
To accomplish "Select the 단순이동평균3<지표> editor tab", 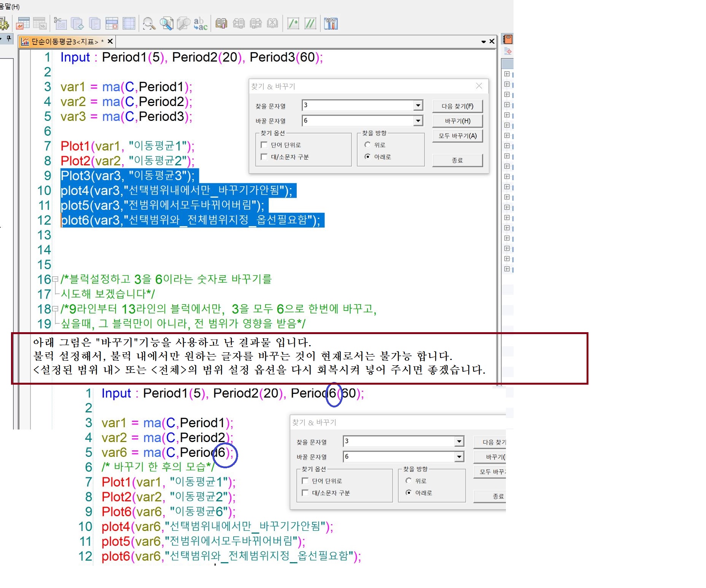I will [x=65, y=41].
